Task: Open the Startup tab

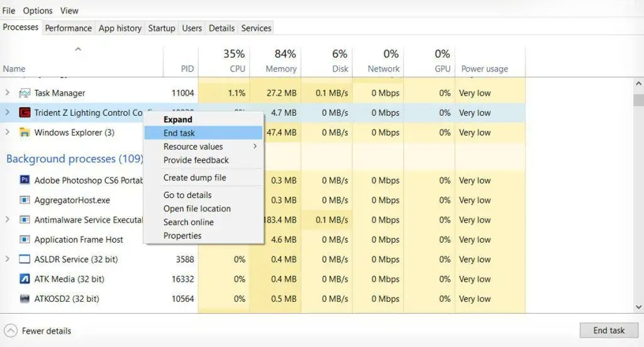Action: (x=162, y=28)
